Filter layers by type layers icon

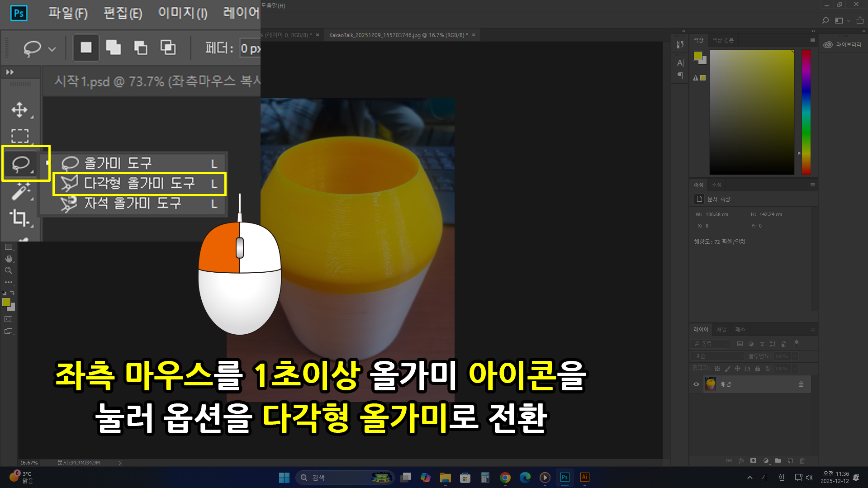762,344
